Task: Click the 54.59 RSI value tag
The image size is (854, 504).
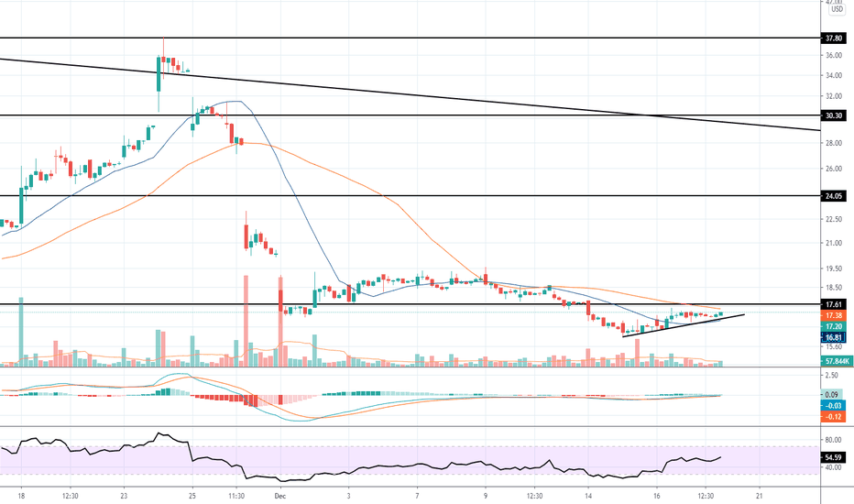Action: pos(833,457)
